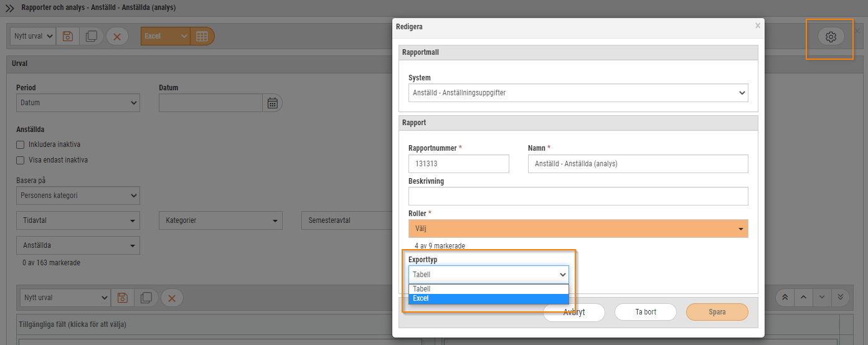Save the selection in lower toolbar
This screenshot has height=345, width=868.
point(123,298)
